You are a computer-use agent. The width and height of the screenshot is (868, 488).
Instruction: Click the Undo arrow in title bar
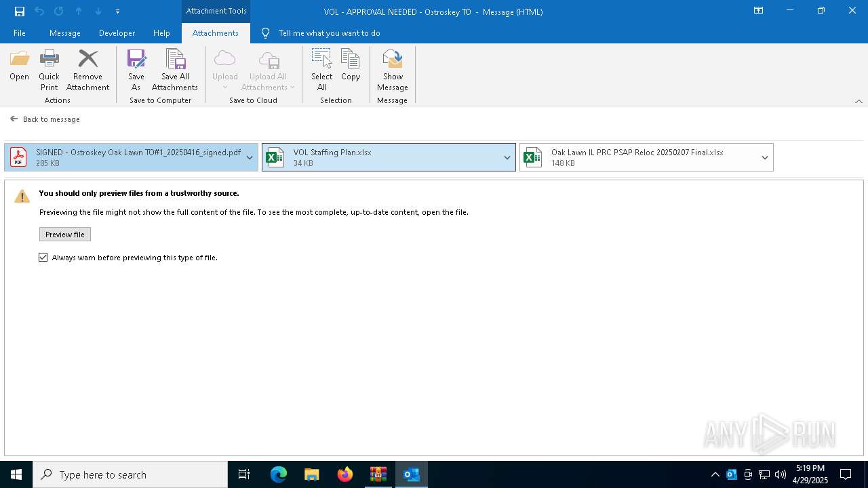point(39,11)
